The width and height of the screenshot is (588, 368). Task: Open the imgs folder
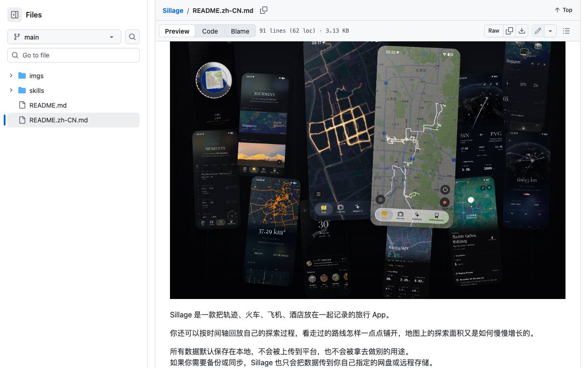point(36,76)
